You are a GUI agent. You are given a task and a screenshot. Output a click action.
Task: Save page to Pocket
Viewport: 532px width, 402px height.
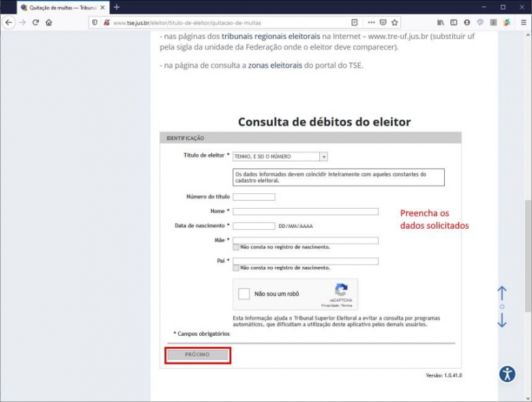[383, 23]
